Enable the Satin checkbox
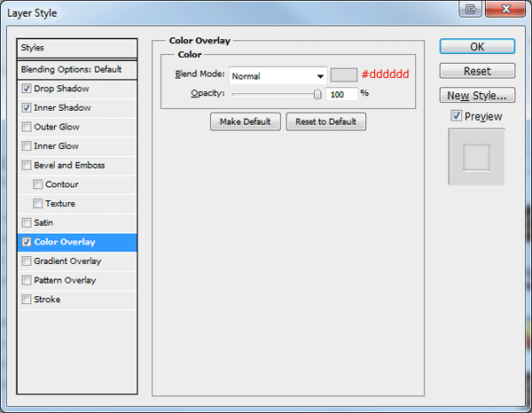This screenshot has height=413, width=532. point(27,222)
